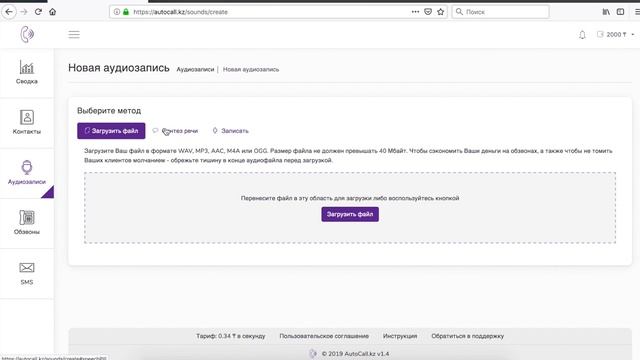The width and height of the screenshot is (640, 360).
Task: Click the Pocket save icon
Action: point(428,12)
